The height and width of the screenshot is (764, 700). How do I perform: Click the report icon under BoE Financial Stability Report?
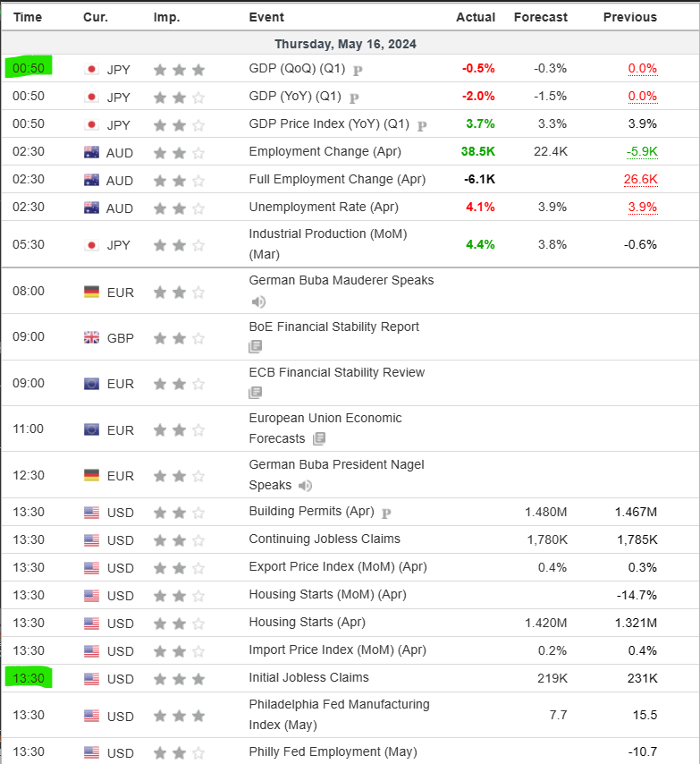pos(255,347)
